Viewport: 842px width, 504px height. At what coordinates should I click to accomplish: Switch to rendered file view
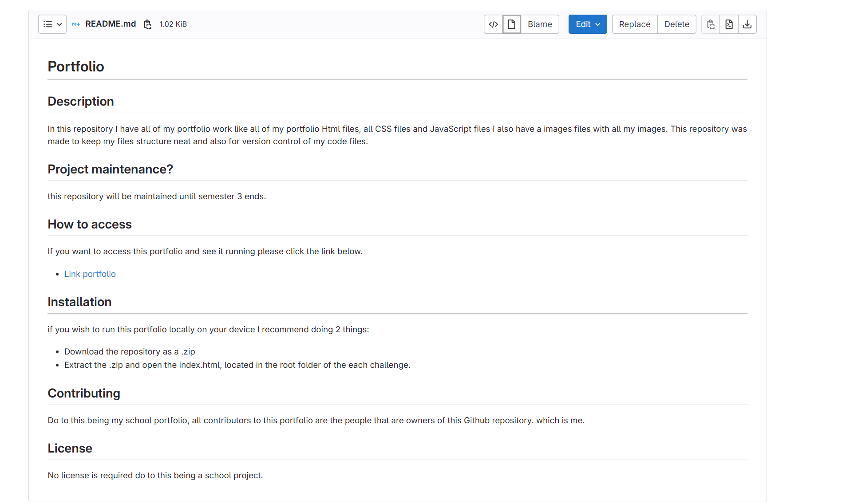pos(511,24)
